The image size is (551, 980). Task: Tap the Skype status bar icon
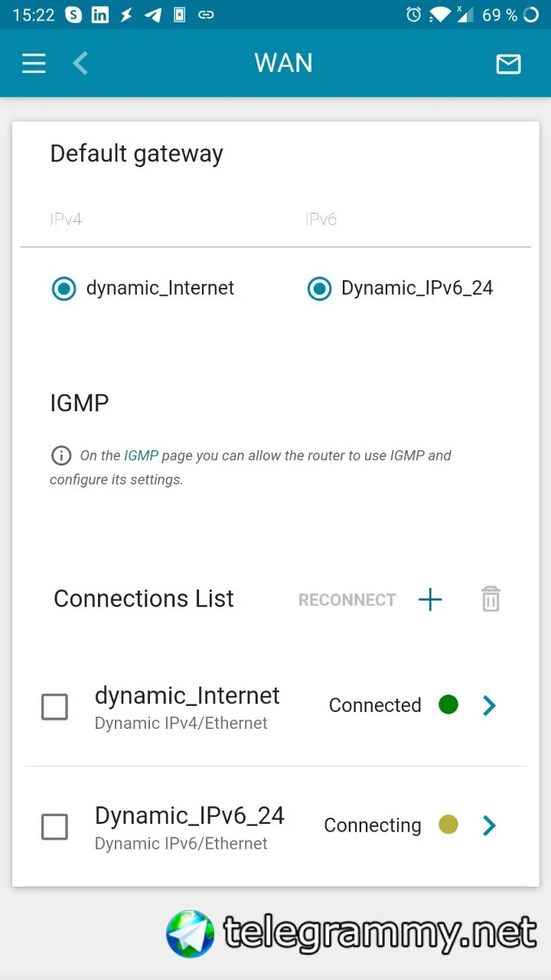click(x=73, y=15)
